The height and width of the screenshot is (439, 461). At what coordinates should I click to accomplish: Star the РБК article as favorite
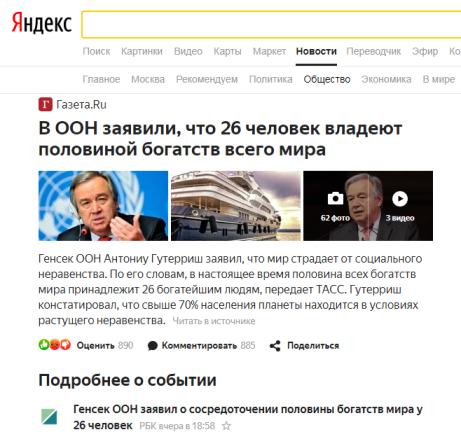pyautogui.click(x=226, y=426)
